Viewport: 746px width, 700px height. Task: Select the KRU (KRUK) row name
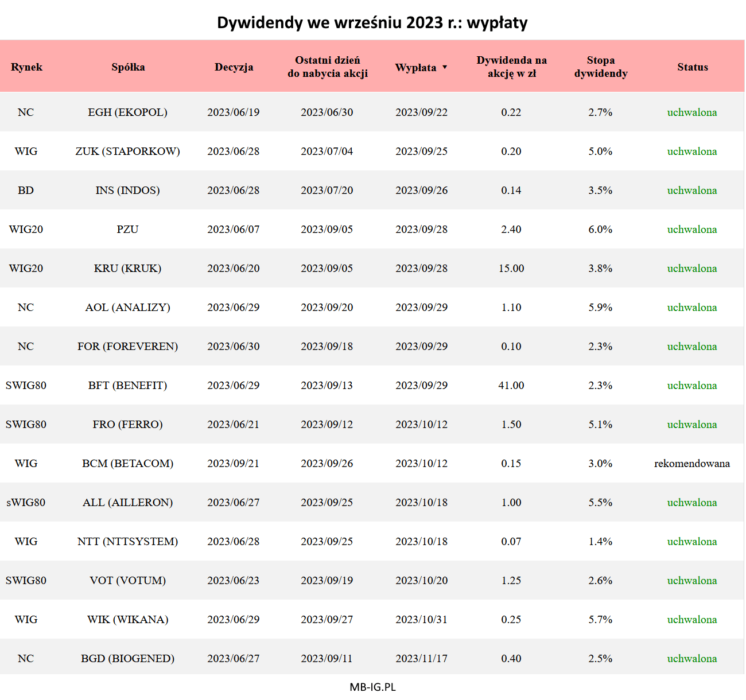[127, 269]
